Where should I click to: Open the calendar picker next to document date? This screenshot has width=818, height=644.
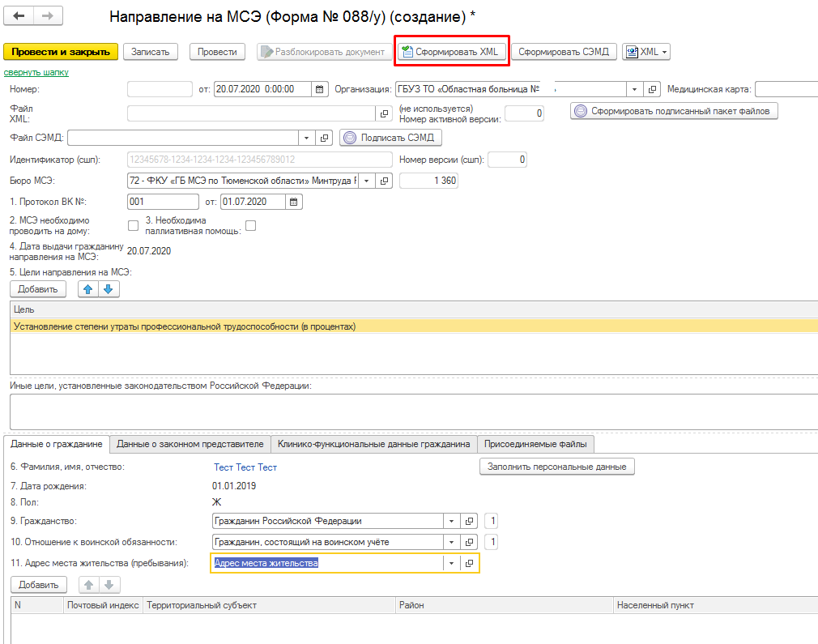point(319,89)
